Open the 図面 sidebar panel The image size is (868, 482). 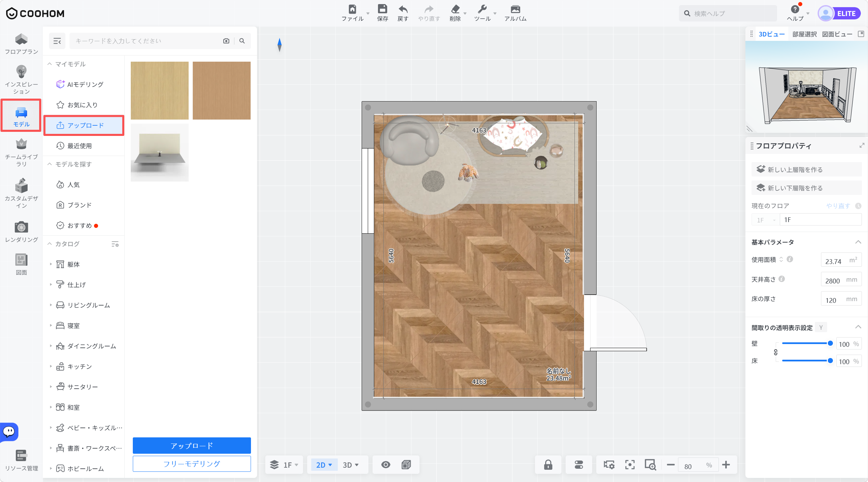coord(21,264)
